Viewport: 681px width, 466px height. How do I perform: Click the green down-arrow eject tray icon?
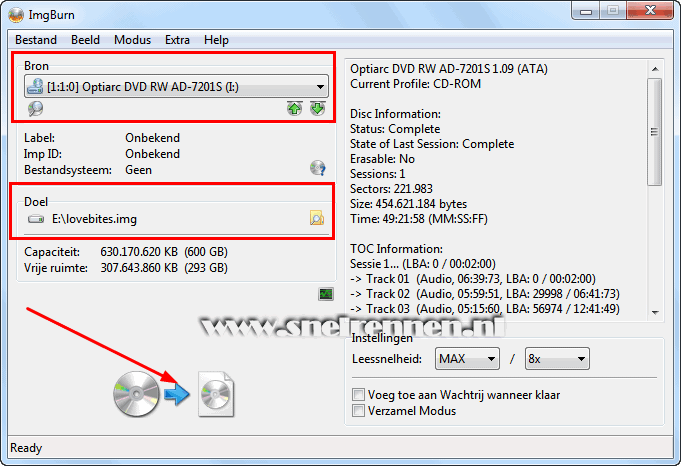pos(317,109)
